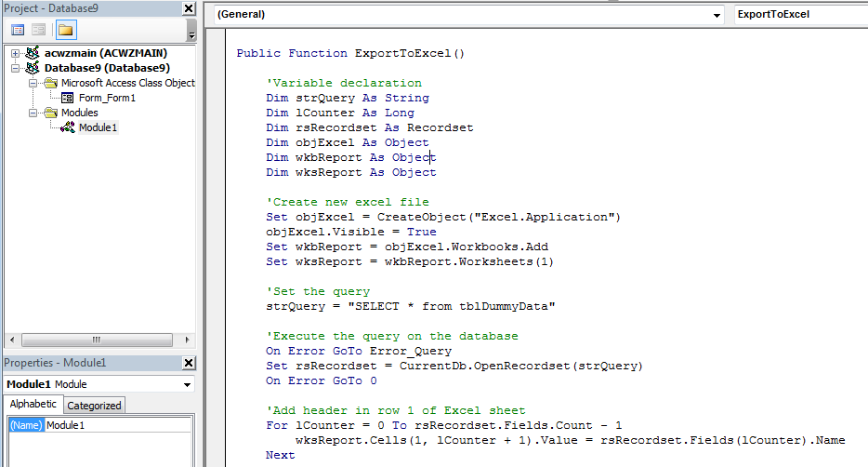The width and height of the screenshot is (868, 467).
Task: Close the Project - Database9 panel
Action: [189, 8]
